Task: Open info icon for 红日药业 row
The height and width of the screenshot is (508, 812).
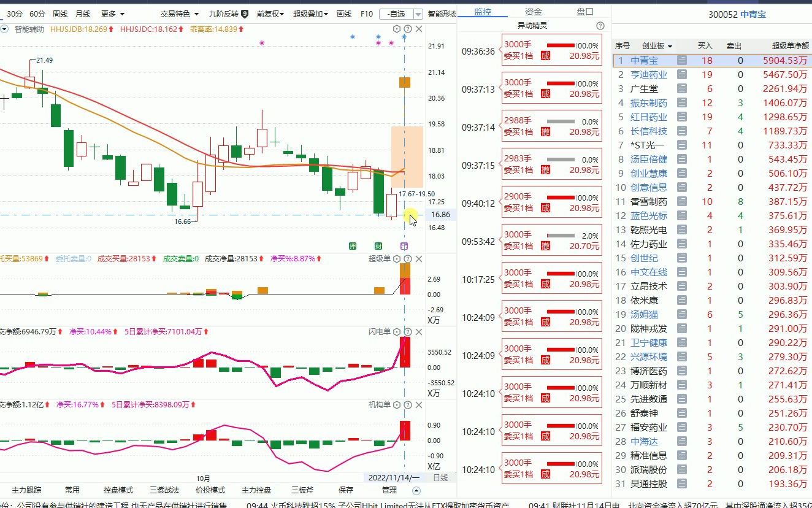Action: (682, 117)
